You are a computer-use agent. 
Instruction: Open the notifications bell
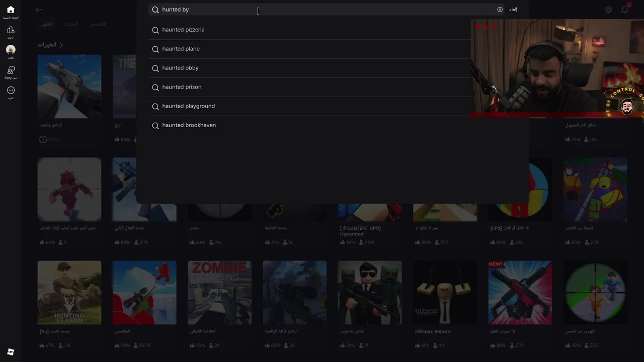pos(624,10)
